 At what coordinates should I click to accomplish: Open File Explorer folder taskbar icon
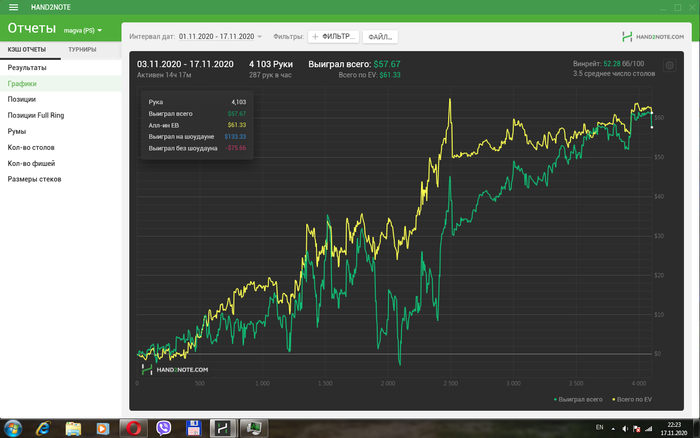point(73,429)
